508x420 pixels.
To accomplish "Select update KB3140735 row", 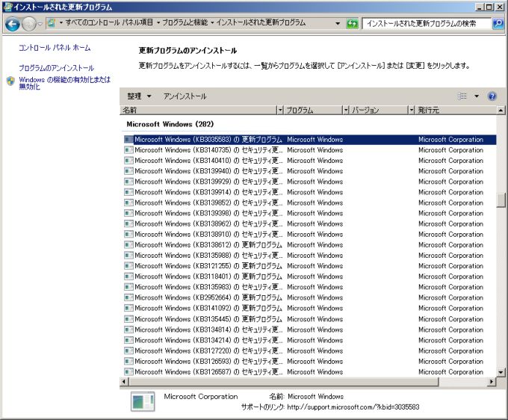I will 310,150.
